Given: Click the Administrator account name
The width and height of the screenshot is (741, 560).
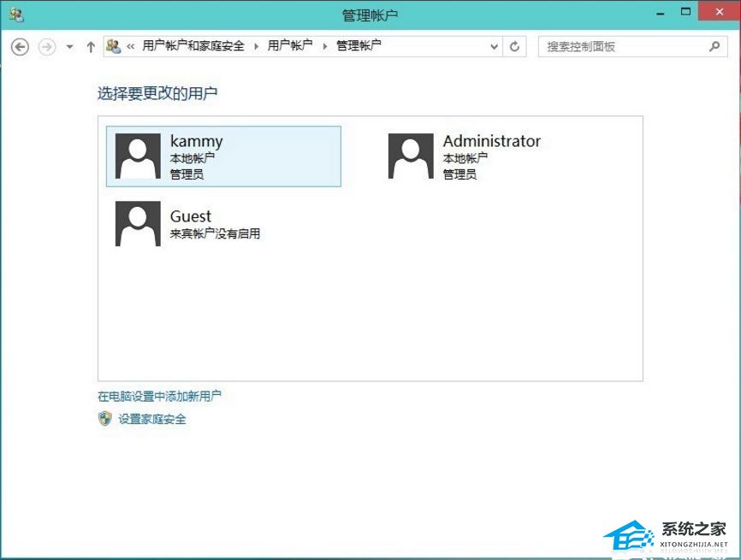Looking at the screenshot, I should tap(491, 141).
